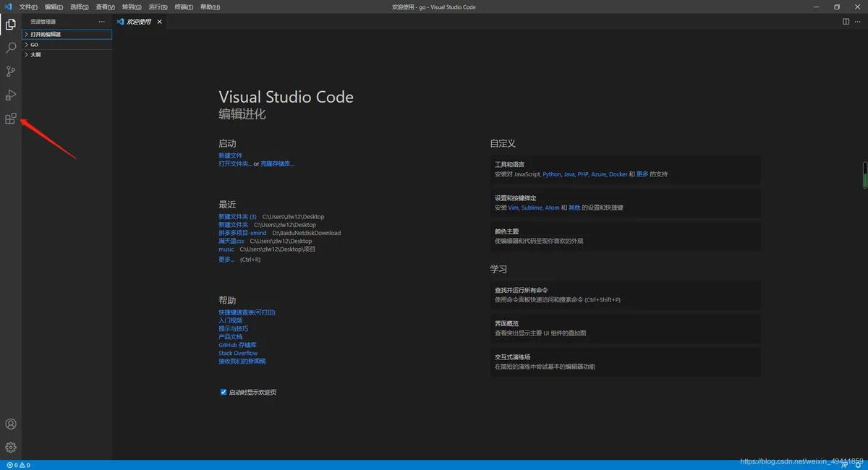Open the Explorer view in activity bar
This screenshot has width=868, height=470.
[11, 25]
